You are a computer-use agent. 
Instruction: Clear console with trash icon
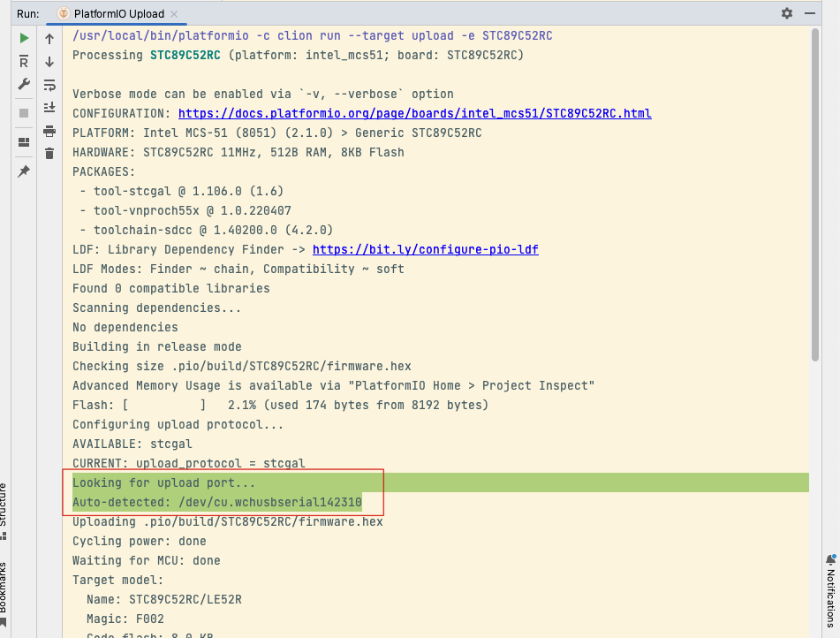pyautogui.click(x=49, y=154)
